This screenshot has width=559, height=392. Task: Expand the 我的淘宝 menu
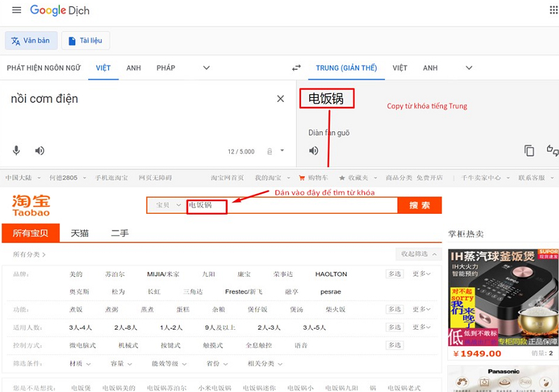pos(273,177)
